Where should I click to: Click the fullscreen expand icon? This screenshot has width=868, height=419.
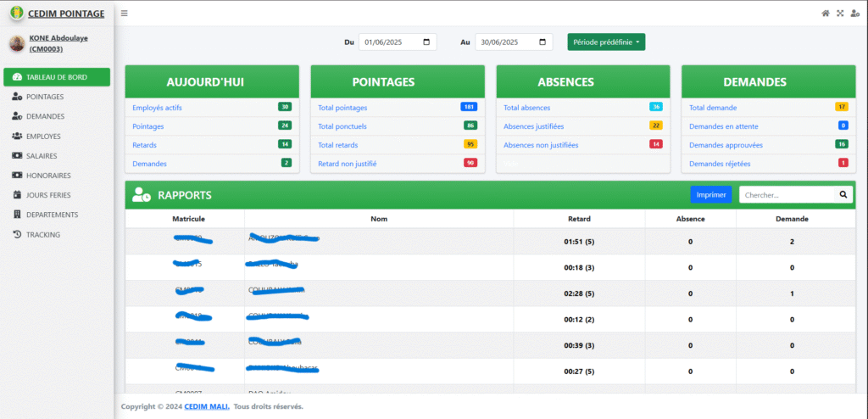(840, 13)
